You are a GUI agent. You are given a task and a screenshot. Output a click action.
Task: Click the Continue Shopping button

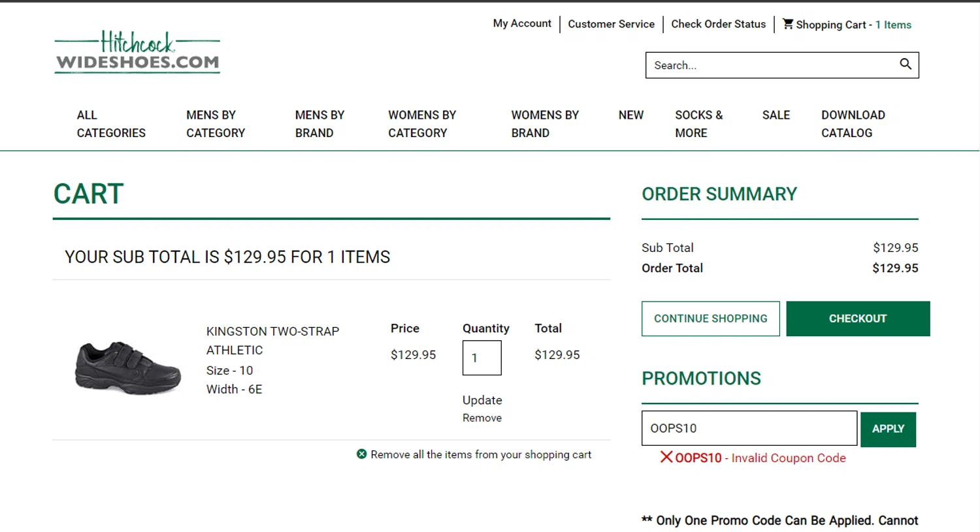pos(711,319)
